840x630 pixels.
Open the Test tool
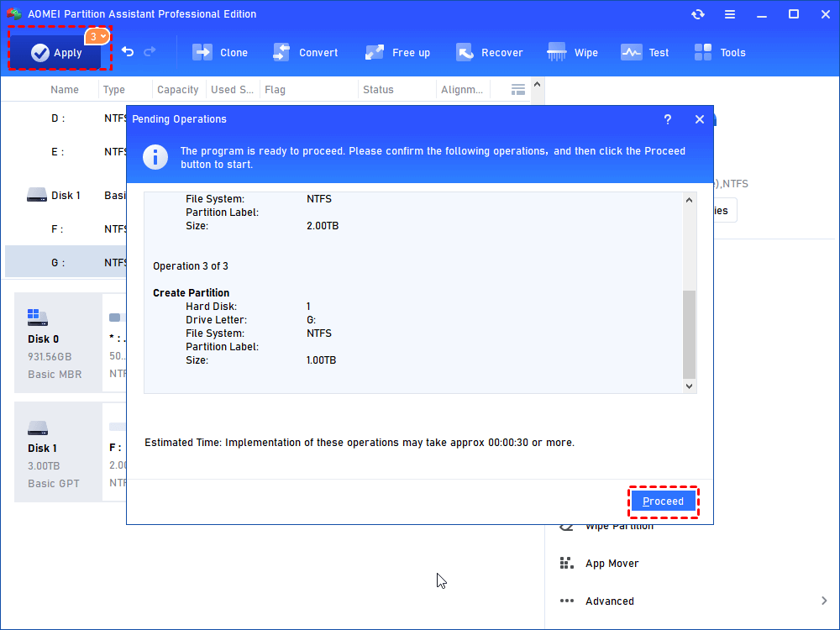tap(645, 52)
